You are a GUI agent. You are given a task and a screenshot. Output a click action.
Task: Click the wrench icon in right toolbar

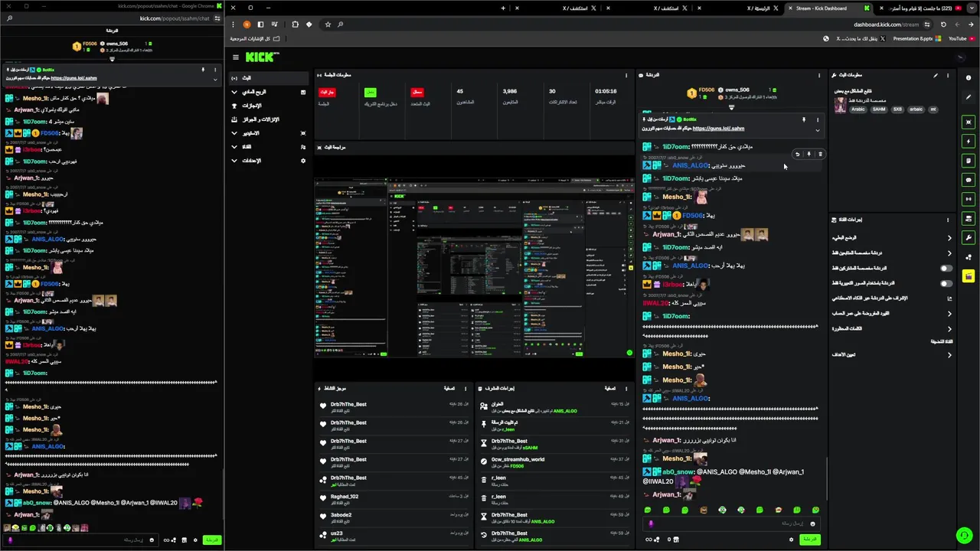coord(969,237)
